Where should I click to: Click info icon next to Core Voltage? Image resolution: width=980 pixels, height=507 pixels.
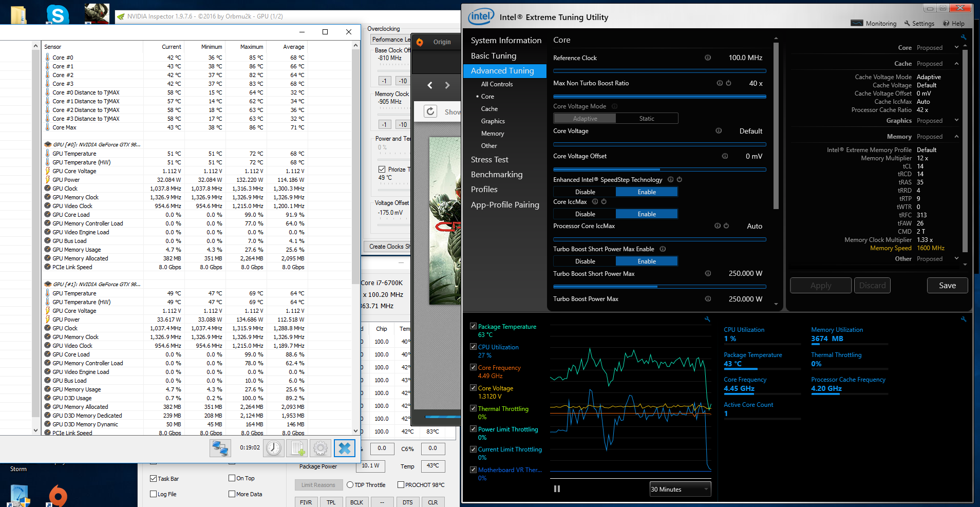pyautogui.click(x=719, y=130)
